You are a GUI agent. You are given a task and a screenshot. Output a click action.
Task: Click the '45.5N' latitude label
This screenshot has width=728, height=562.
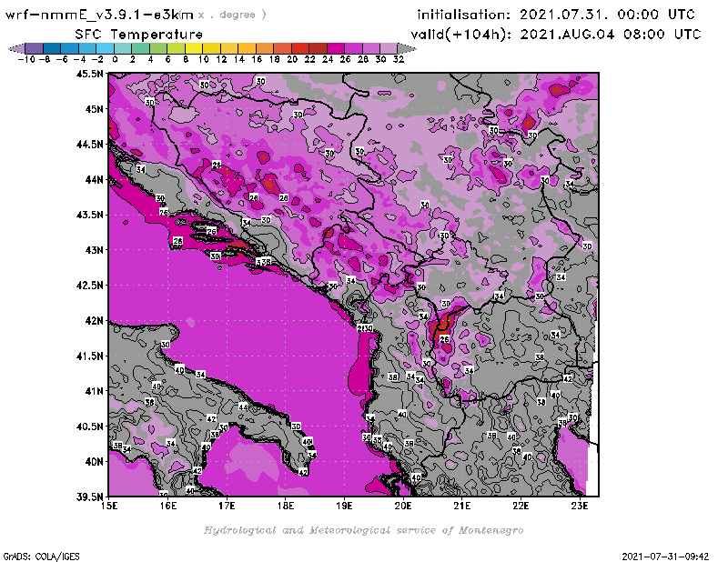point(89,74)
